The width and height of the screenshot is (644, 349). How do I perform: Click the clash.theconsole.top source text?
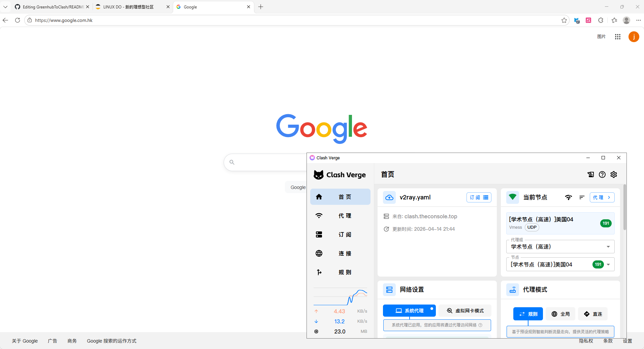(431, 216)
